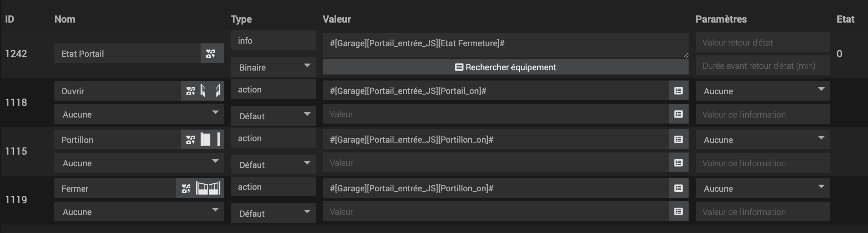Screen dimensions: 868x233
Task: Click list icon next to Ouvrir's empty Valeur field
Action: 678,114
